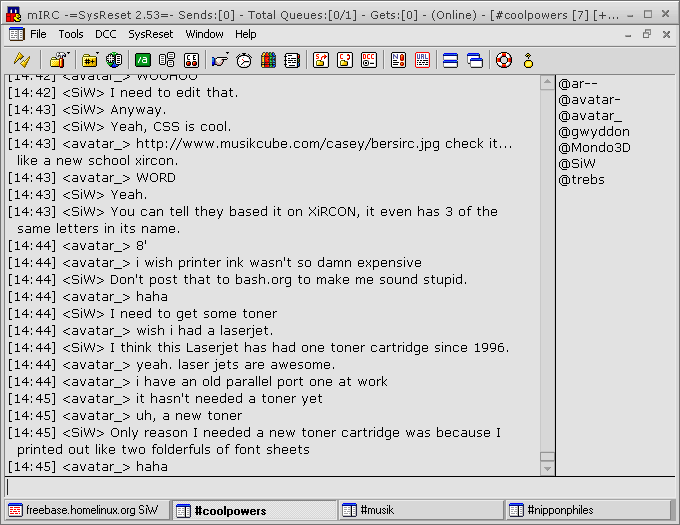The image size is (680, 525).
Task: Open the DCC menu
Action: (106, 34)
